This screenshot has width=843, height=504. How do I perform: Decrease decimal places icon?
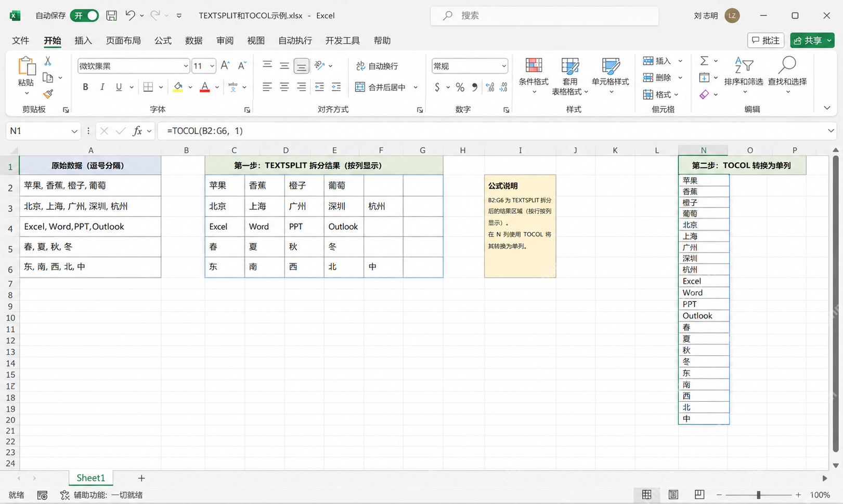click(503, 87)
